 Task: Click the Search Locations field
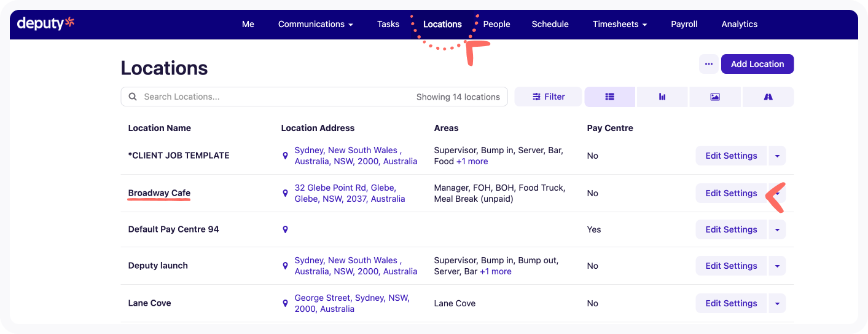(x=276, y=97)
